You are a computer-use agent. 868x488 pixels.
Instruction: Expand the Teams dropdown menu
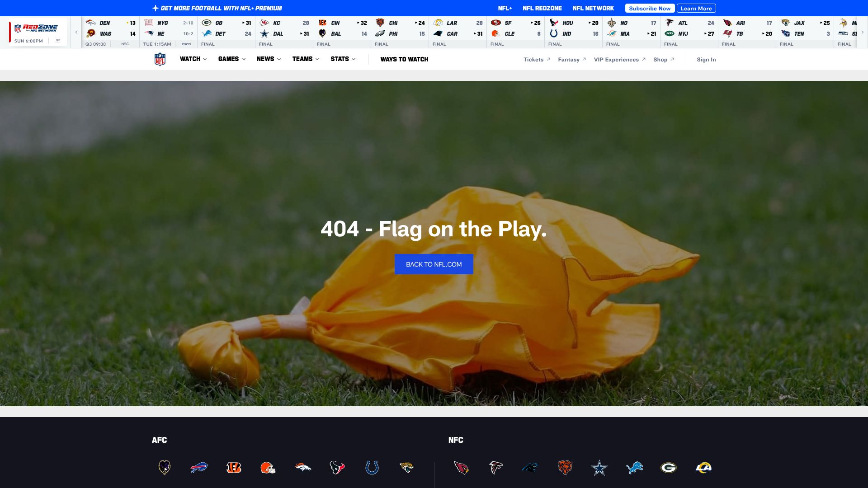coord(306,59)
